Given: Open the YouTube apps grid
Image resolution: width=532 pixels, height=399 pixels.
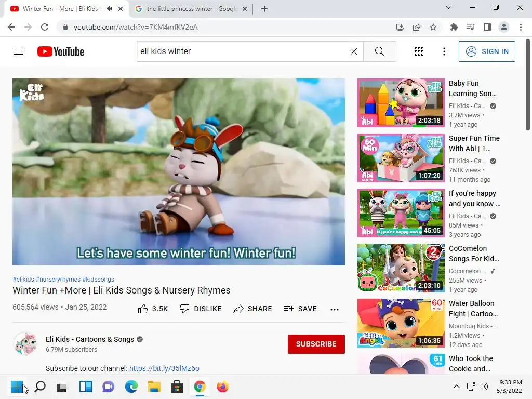Looking at the screenshot, I should point(419,51).
